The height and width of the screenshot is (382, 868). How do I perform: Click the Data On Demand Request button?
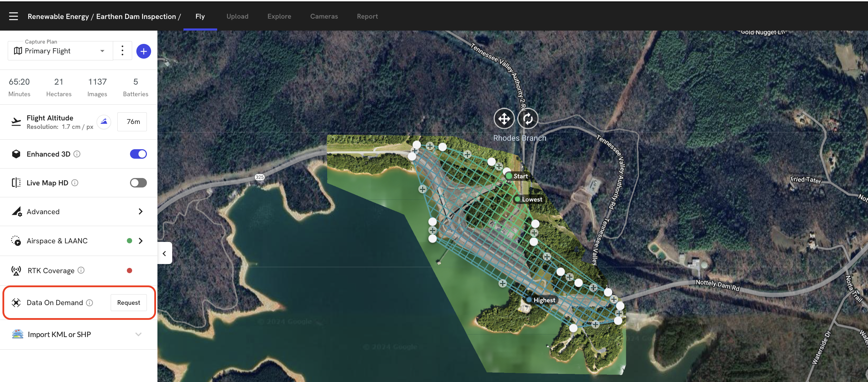[x=129, y=303]
